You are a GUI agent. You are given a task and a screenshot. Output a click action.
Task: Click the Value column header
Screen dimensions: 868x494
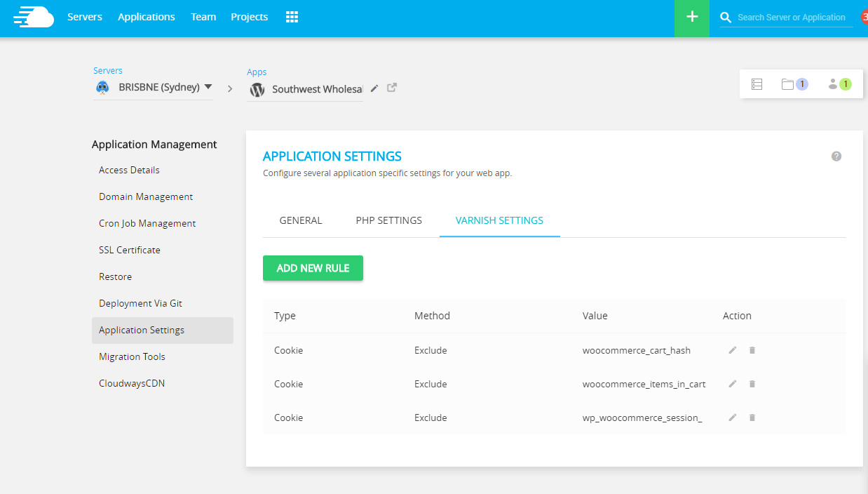tap(595, 316)
